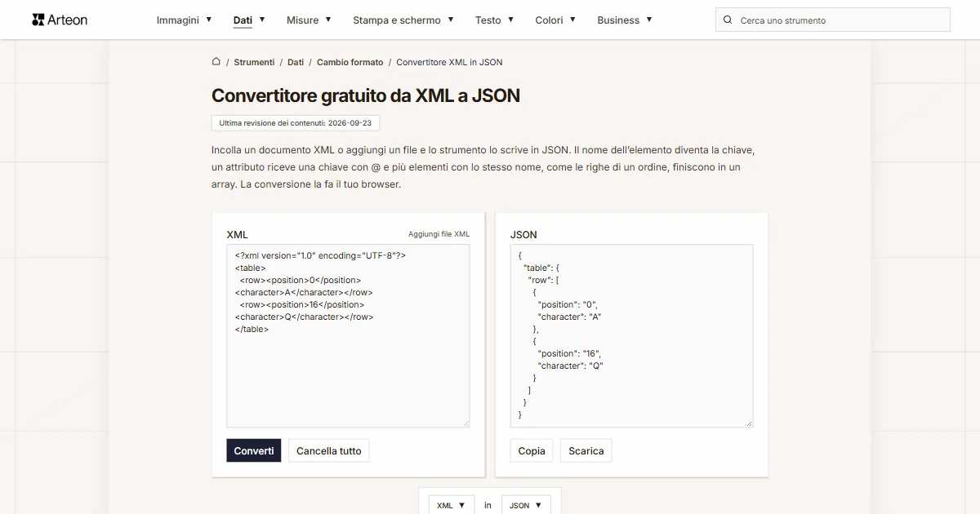Image resolution: width=980 pixels, height=514 pixels.
Task: Click the Converti button
Action: click(254, 450)
